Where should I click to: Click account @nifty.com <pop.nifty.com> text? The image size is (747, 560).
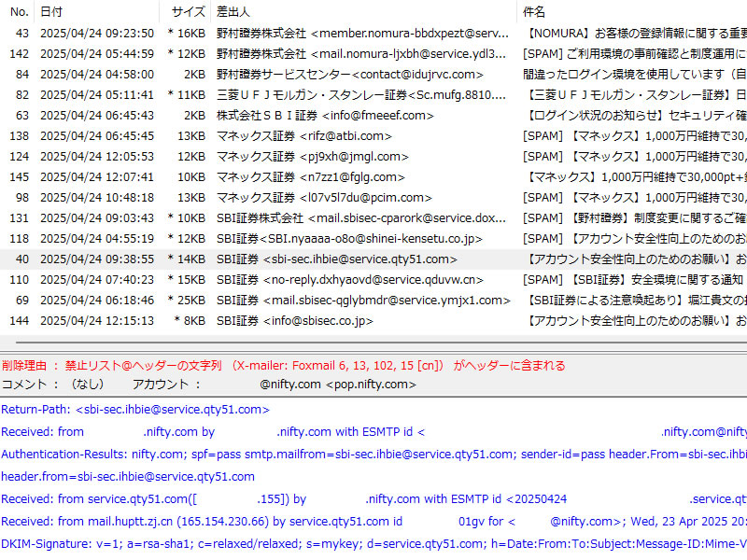338,384
